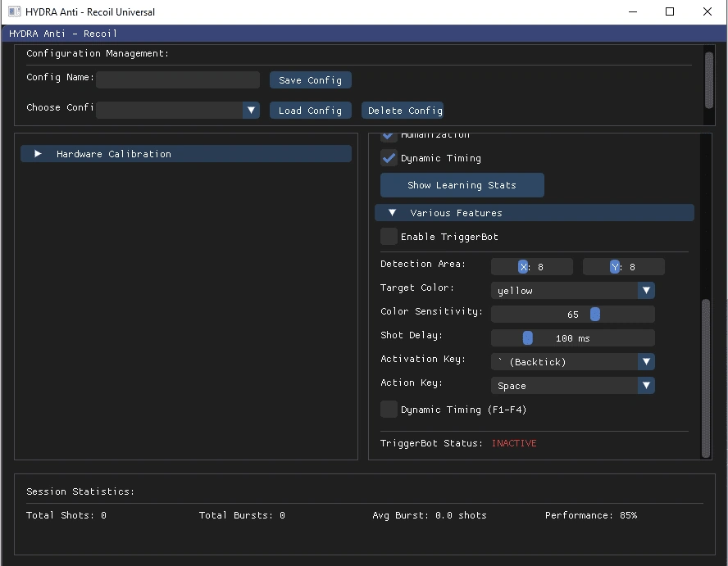Screen dimensions: 728x566
Task: Click the HYDRA Anti - Recoil header bar
Action: (364, 34)
